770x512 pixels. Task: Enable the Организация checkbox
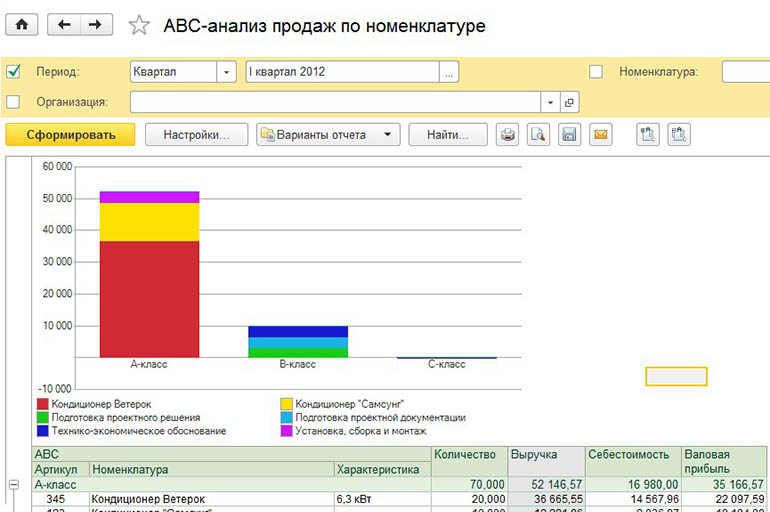(x=13, y=102)
